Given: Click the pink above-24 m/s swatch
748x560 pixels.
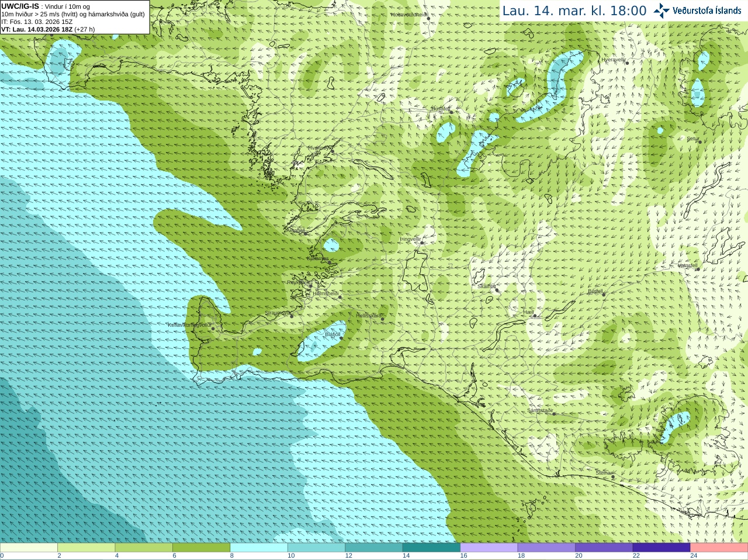Looking at the screenshot, I should [719, 548].
